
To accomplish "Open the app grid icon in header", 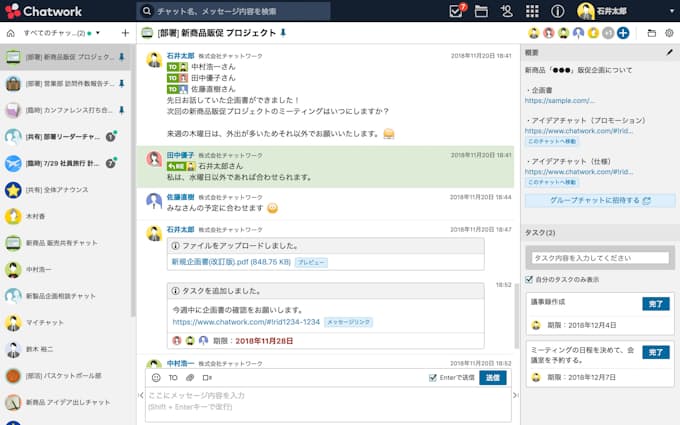I will click(533, 11).
